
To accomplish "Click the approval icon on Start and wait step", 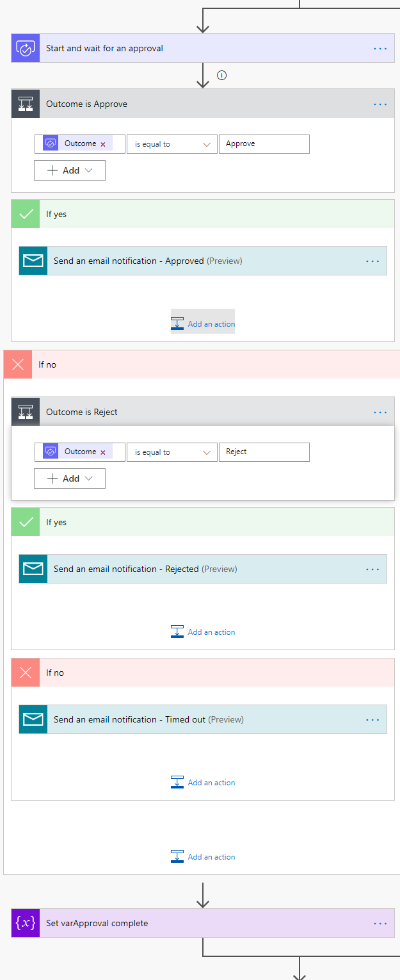I will click(26, 48).
